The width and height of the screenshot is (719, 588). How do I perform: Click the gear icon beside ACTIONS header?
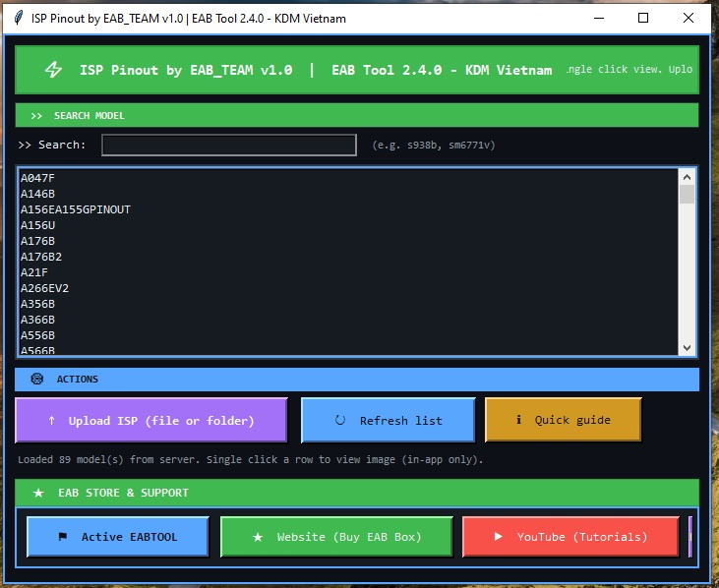coord(37,379)
